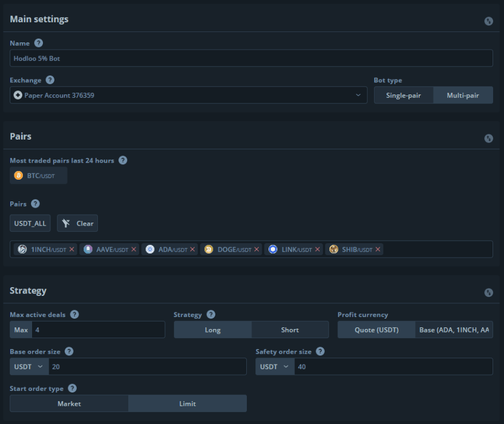Choose Short strategy
The height and width of the screenshot is (424, 504).
(290, 330)
